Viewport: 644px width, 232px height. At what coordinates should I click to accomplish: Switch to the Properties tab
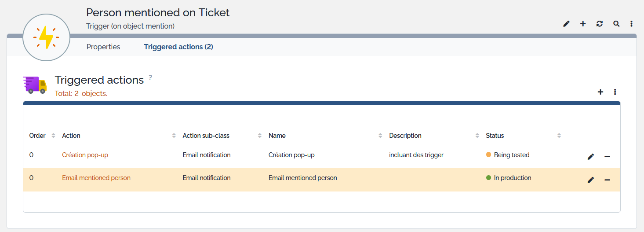[x=103, y=47]
